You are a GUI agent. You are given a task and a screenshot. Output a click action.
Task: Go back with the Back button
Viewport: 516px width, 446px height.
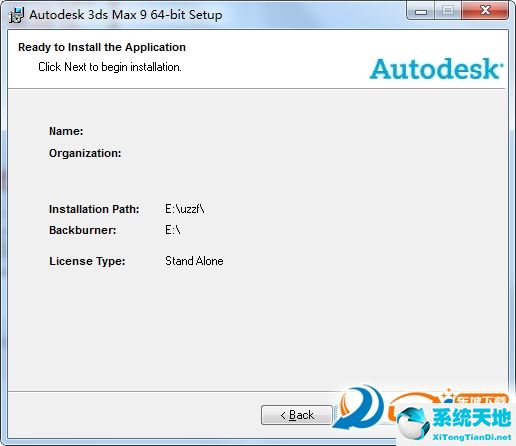[297, 415]
